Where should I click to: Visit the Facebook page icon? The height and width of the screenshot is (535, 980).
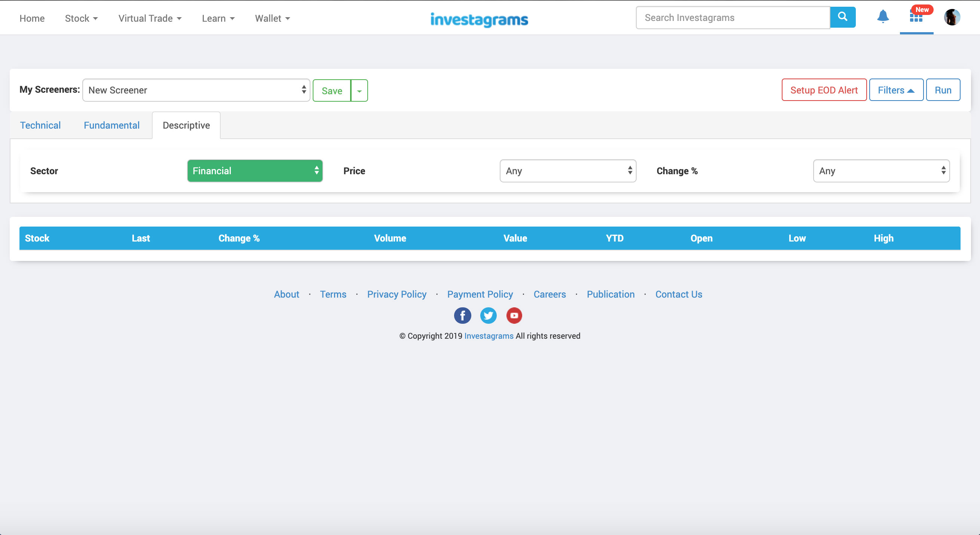(x=462, y=315)
